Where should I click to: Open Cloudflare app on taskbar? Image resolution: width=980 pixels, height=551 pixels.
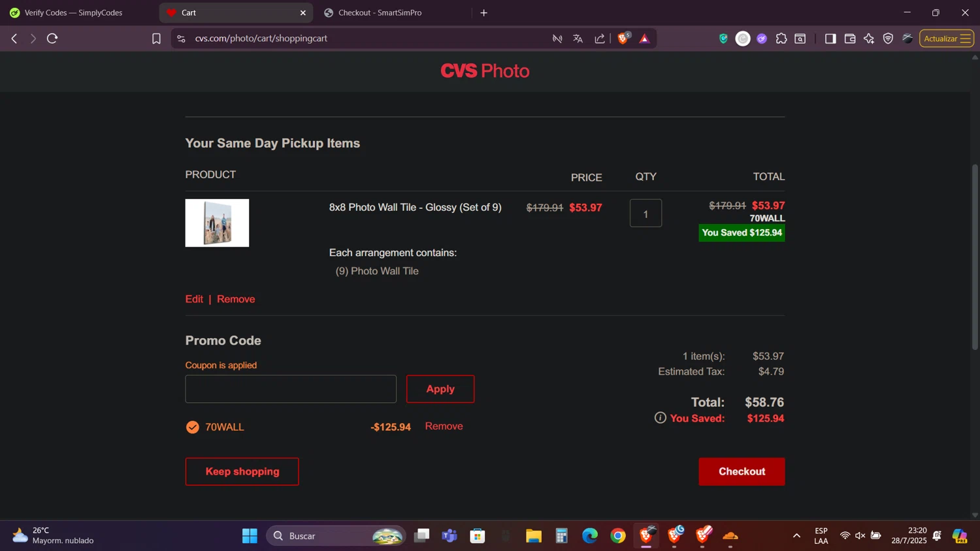(730, 536)
